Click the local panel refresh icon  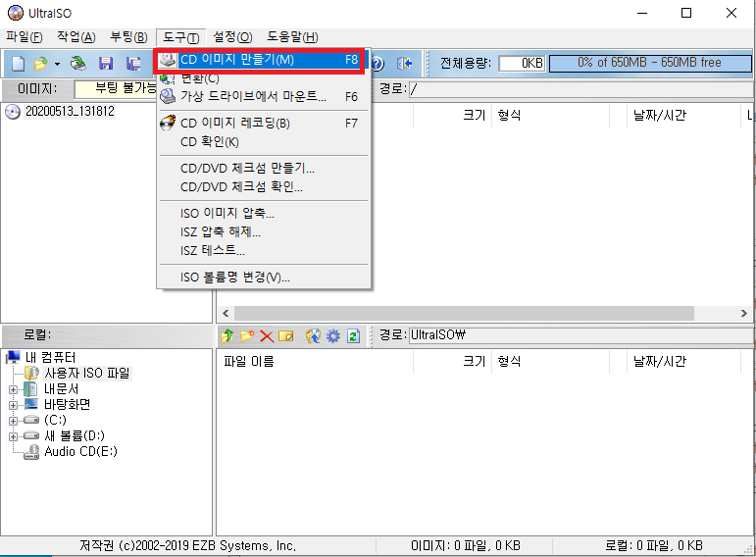point(353,336)
